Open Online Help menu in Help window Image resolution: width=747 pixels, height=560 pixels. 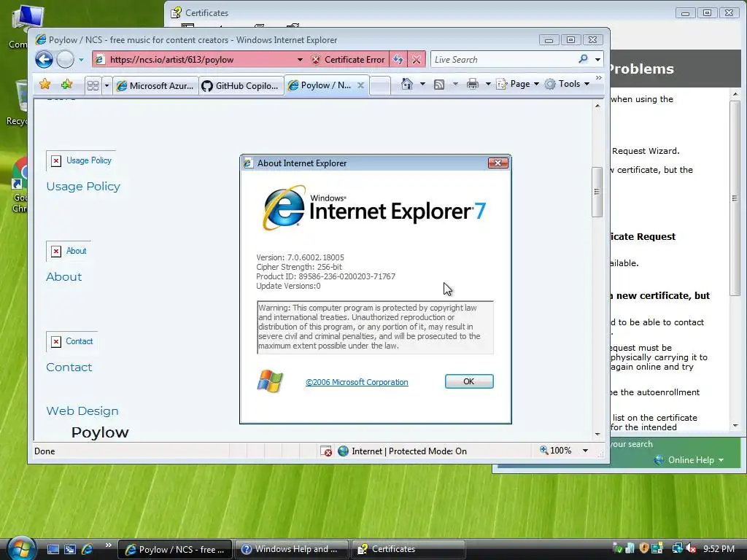[689, 460]
